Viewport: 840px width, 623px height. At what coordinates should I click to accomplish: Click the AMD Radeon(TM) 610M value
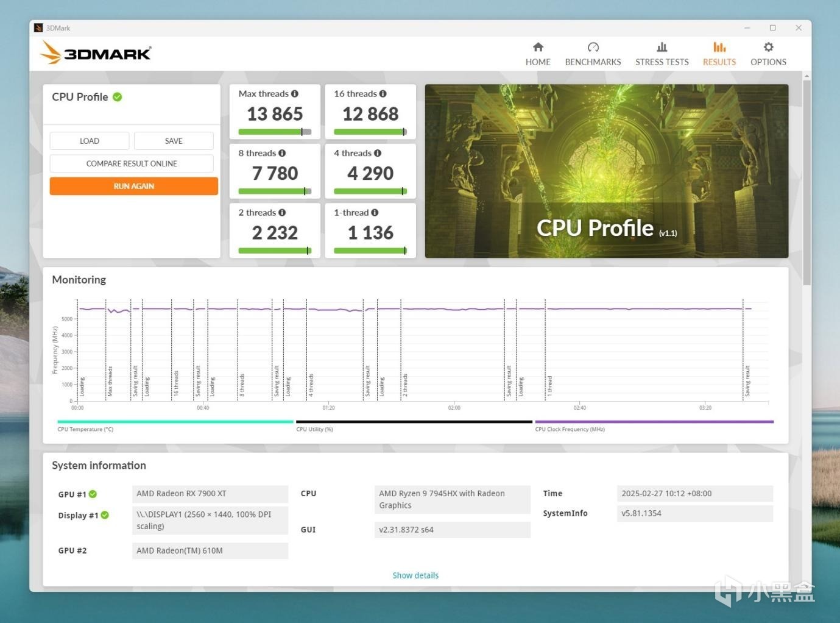pos(210,550)
